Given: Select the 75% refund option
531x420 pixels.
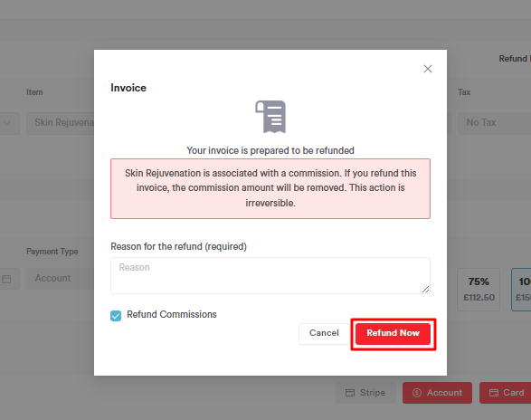Looking at the screenshot, I should 479,290.
